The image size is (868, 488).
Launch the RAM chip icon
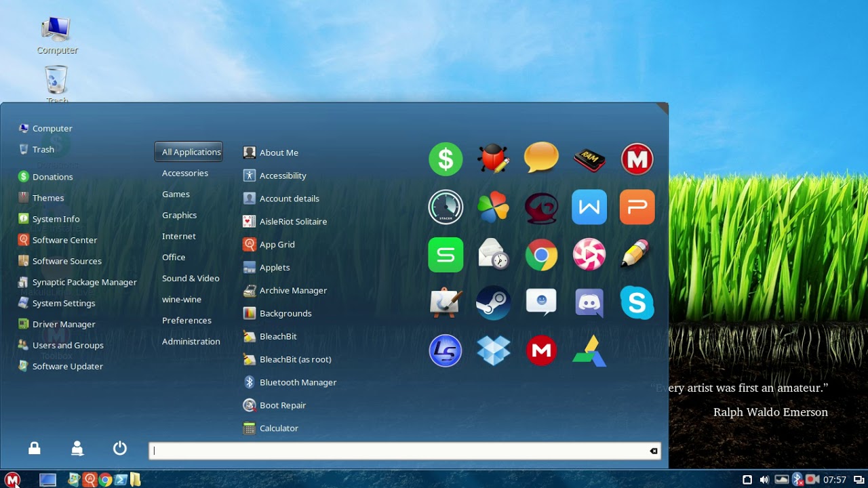pyautogui.click(x=589, y=159)
